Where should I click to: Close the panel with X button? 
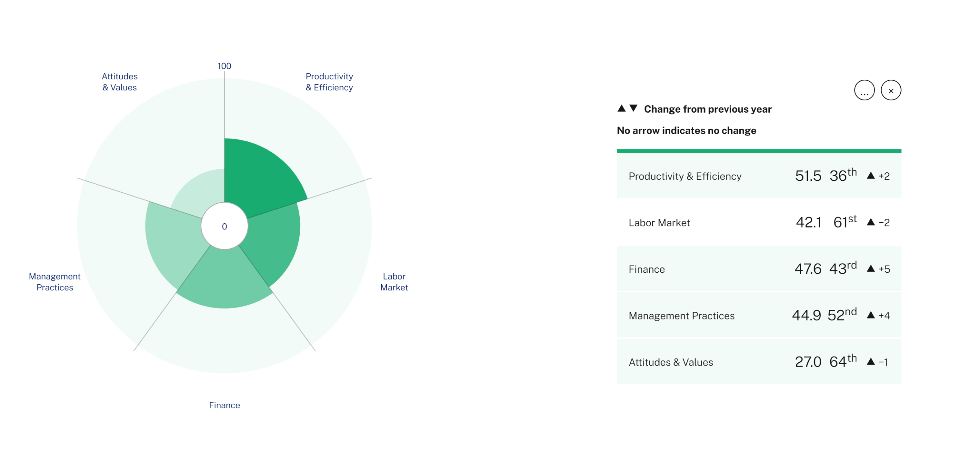pyautogui.click(x=890, y=90)
